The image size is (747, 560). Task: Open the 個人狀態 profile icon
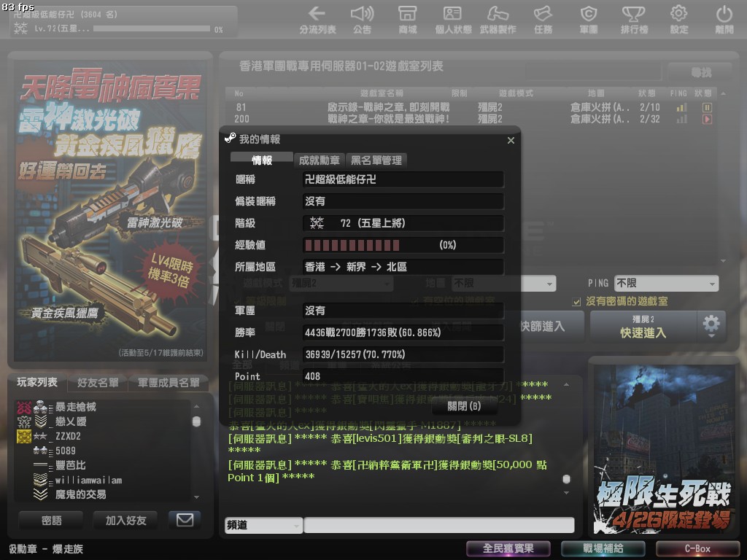click(452, 14)
